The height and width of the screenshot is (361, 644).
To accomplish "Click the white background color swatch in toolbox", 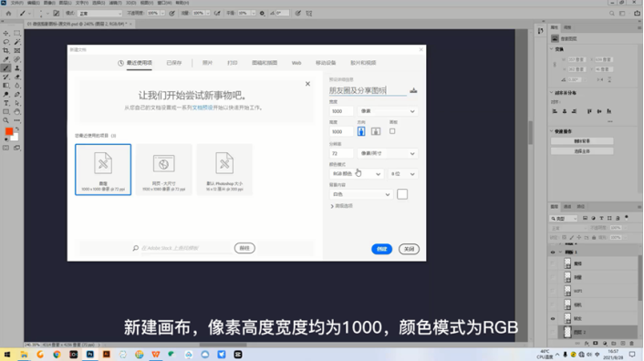I will click(x=15, y=138).
